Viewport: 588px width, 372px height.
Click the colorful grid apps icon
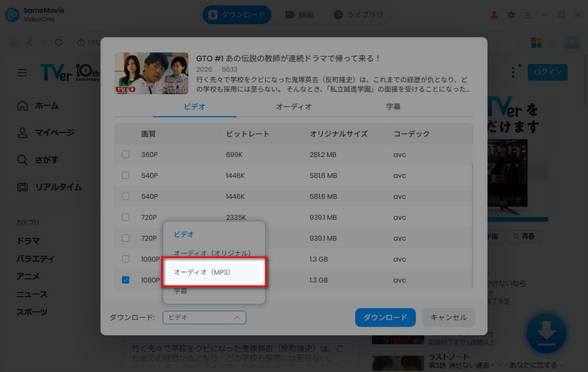537,43
